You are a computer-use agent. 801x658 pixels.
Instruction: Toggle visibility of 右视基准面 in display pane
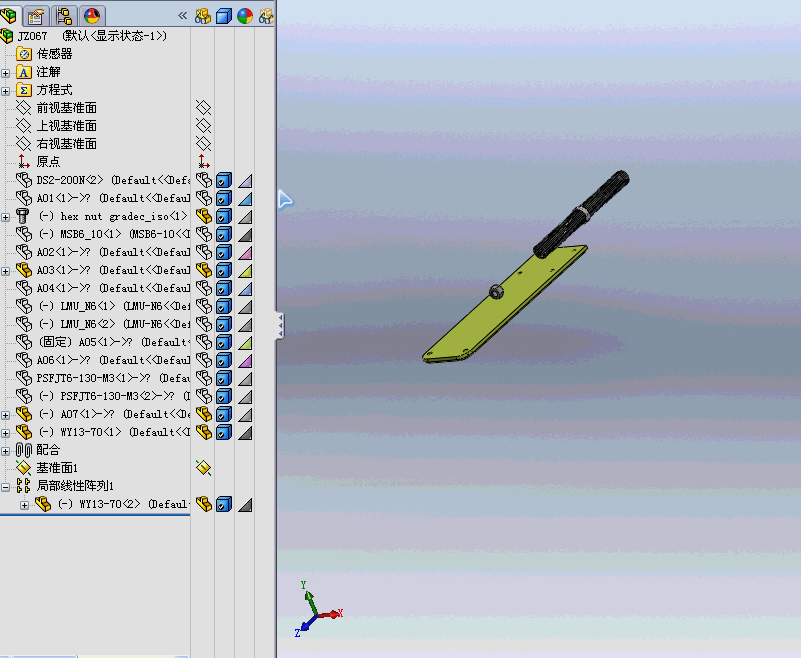[203, 144]
